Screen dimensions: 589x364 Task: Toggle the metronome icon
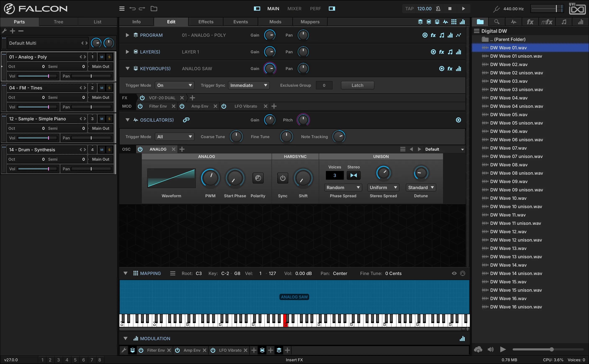pyautogui.click(x=438, y=9)
